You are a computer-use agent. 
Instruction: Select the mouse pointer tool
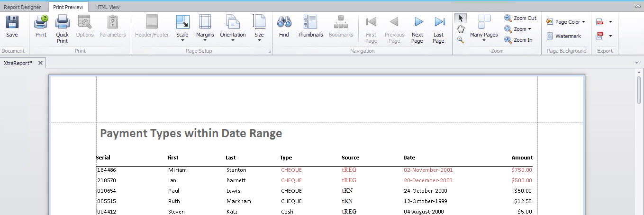coord(461,18)
